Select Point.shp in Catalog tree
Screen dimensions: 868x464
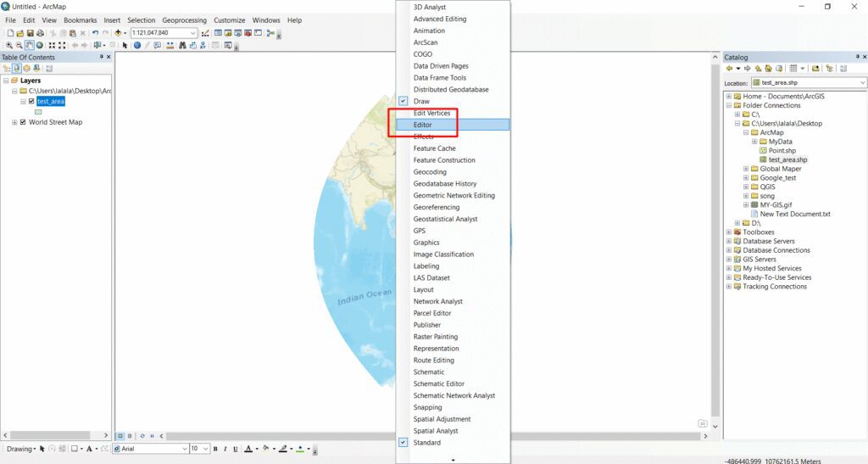782,151
